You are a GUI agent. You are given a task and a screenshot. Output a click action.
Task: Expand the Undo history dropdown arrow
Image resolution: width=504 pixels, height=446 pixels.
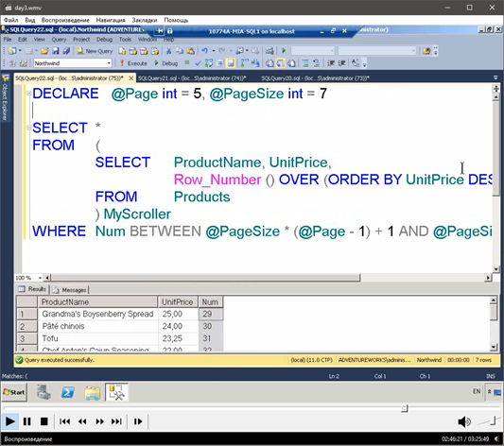pyautogui.click(x=213, y=51)
